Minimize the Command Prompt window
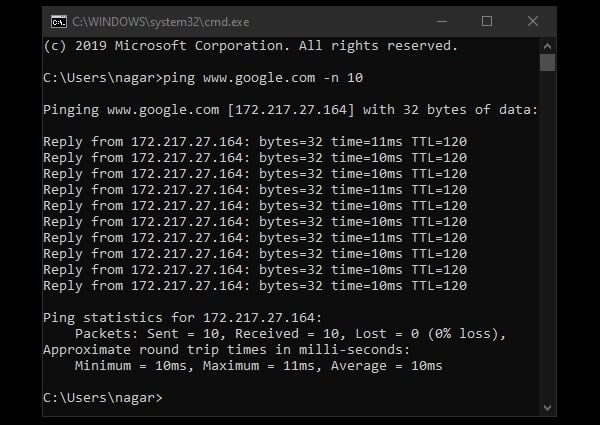Screen dimensions: 600x425 [x=441, y=20]
